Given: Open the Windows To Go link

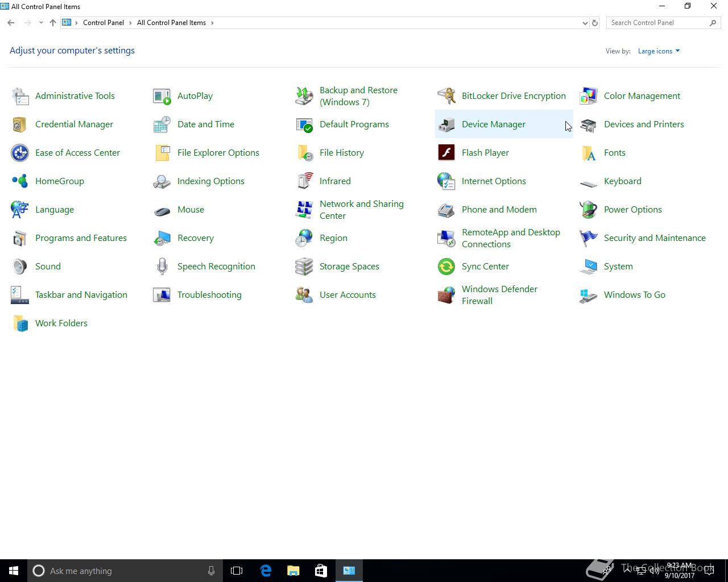Looking at the screenshot, I should 635,295.
